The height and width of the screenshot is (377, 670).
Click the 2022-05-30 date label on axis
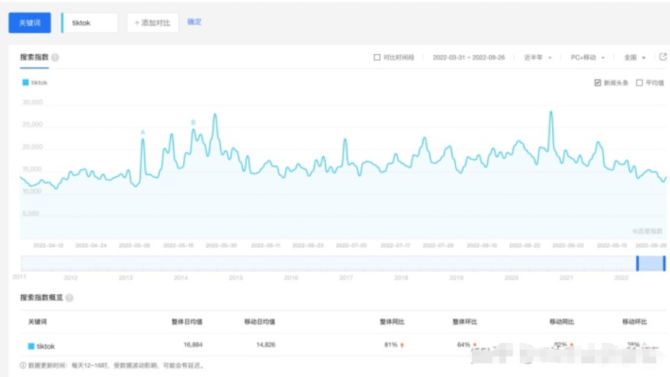[221, 245]
